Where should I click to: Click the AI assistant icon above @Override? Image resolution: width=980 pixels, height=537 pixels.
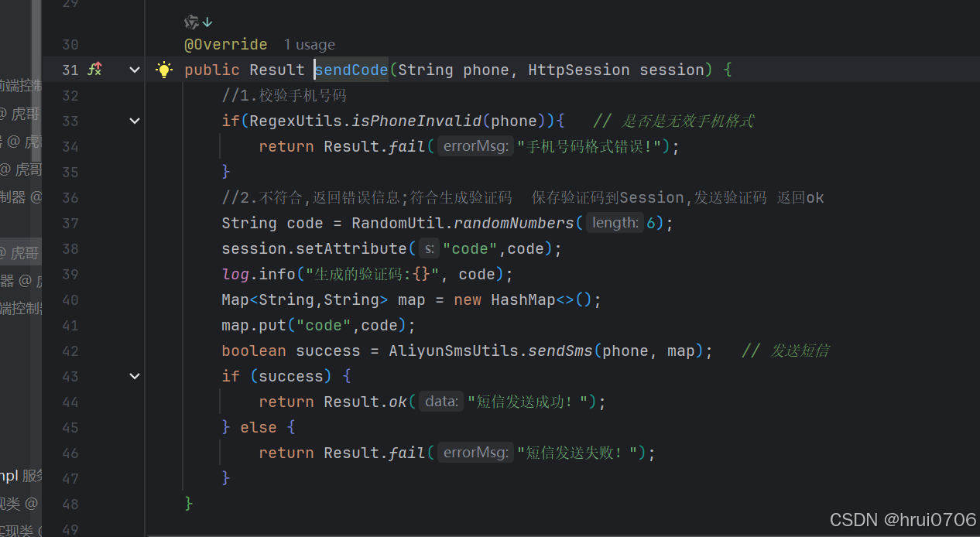click(x=191, y=22)
